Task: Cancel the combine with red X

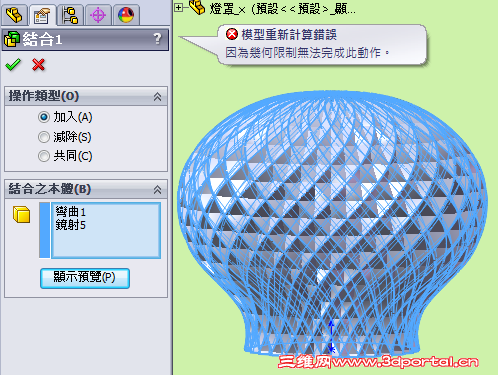Action: [39, 65]
